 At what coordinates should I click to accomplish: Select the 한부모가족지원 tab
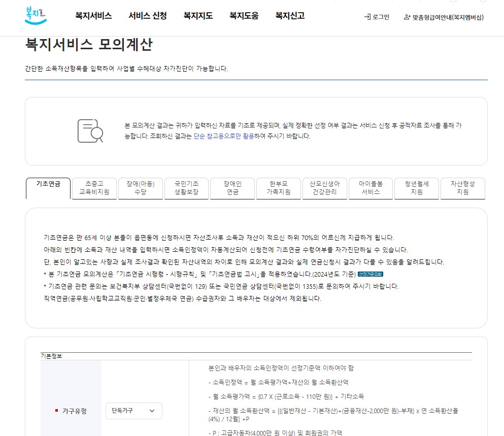[x=278, y=188]
